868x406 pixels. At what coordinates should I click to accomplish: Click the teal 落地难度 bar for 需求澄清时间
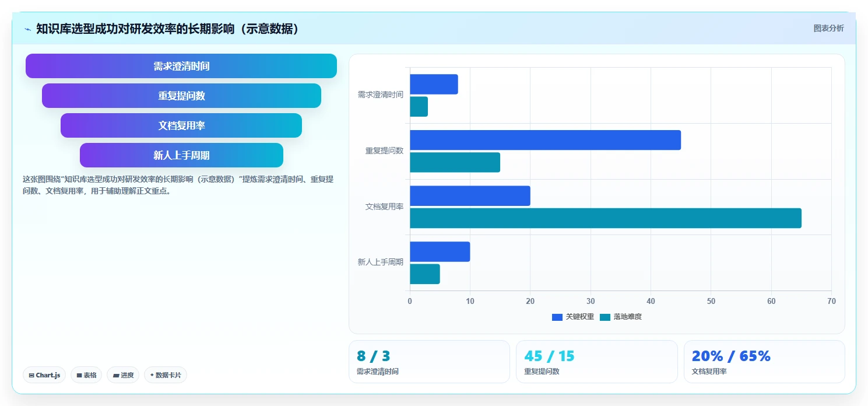419,107
